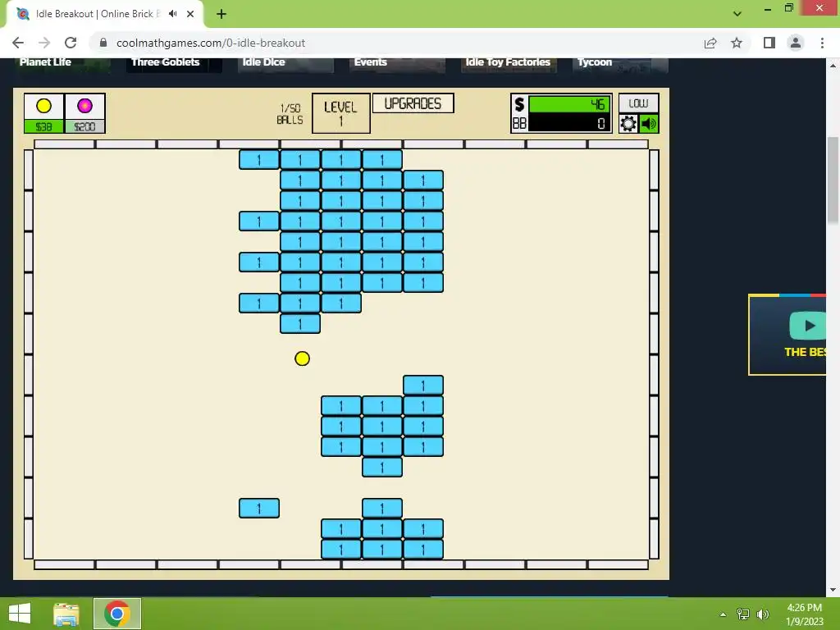This screenshot has height=630, width=840.
Task: Mute the game sound speaker icon
Action: tap(649, 124)
